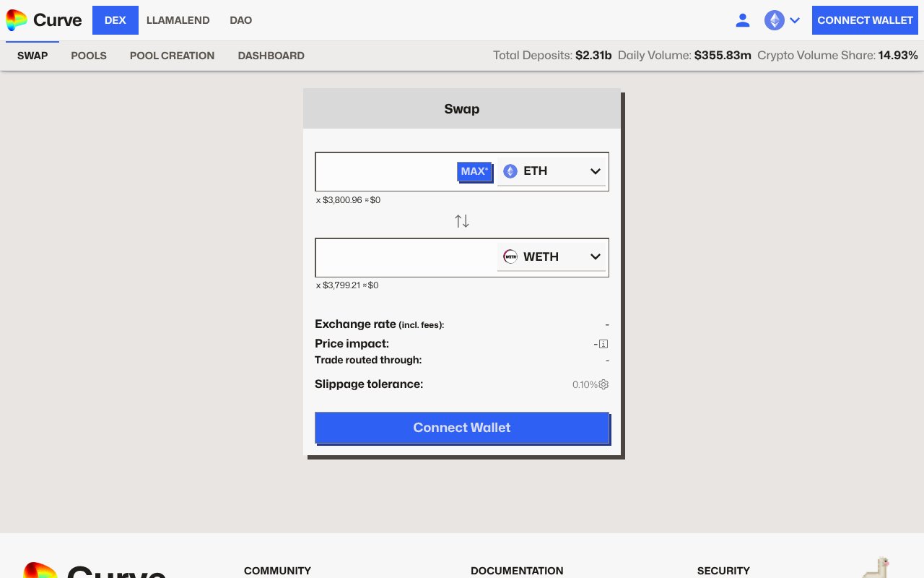924x578 pixels.
Task: Click the CONNECT WALLET button in the header
Action: [x=865, y=20]
